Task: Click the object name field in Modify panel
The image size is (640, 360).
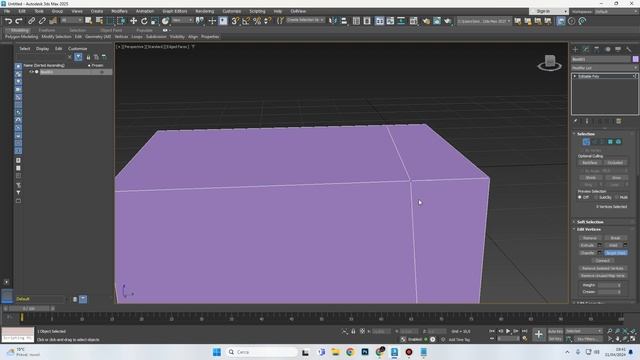Action: [x=601, y=60]
